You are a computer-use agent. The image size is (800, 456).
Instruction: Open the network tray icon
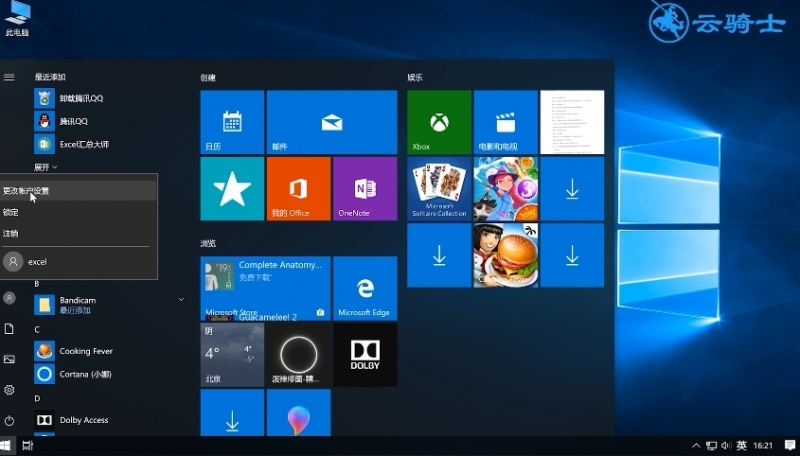click(711, 445)
